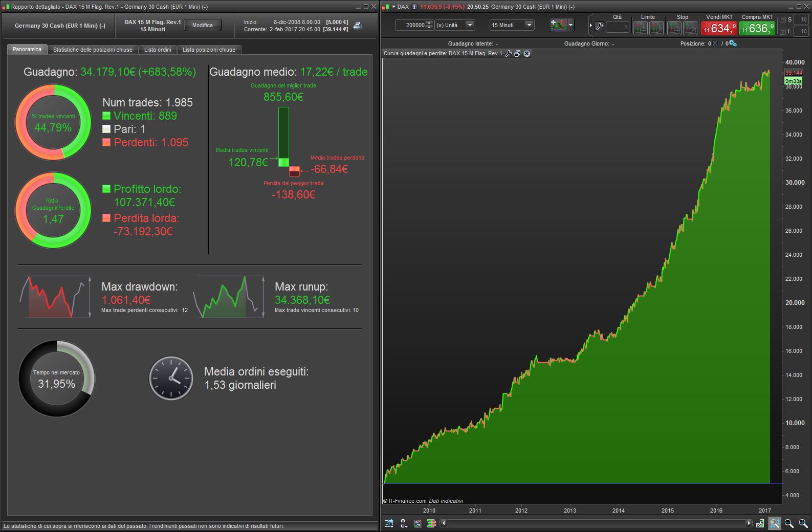This screenshot has height=532, width=812.
Task: Click the second Limite order icon
Action: [x=656, y=28]
